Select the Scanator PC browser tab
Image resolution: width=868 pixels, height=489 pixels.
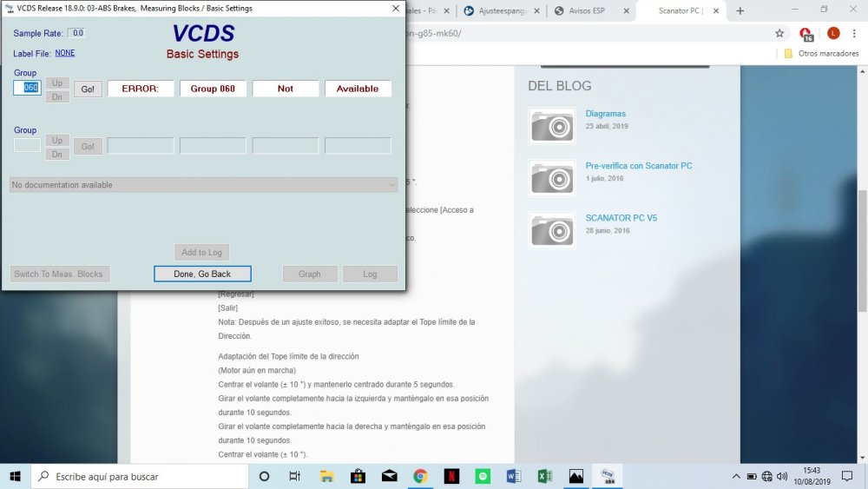point(680,10)
